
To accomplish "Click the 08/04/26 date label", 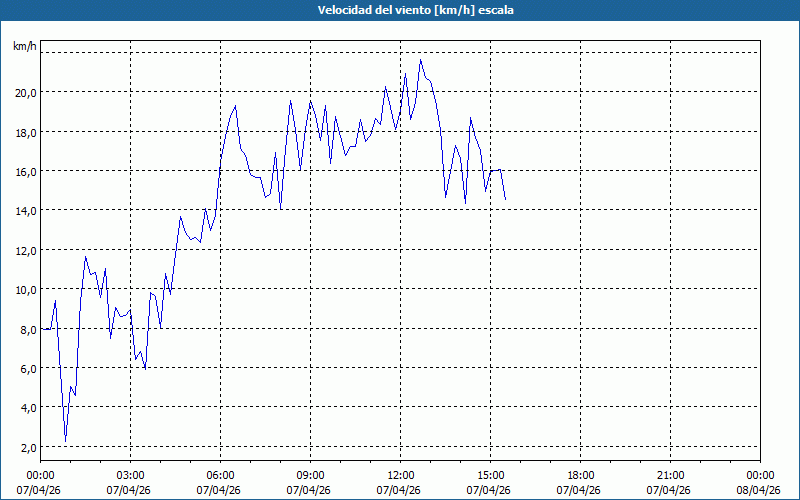I will point(759,490).
